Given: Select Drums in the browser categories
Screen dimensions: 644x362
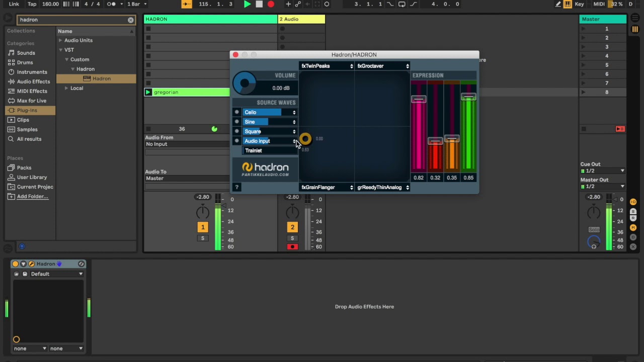Looking at the screenshot, I should [x=25, y=62].
